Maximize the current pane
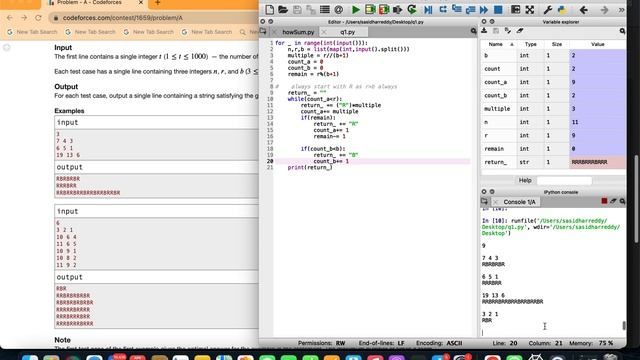The height and width of the screenshot is (360, 640). pos(516,9)
